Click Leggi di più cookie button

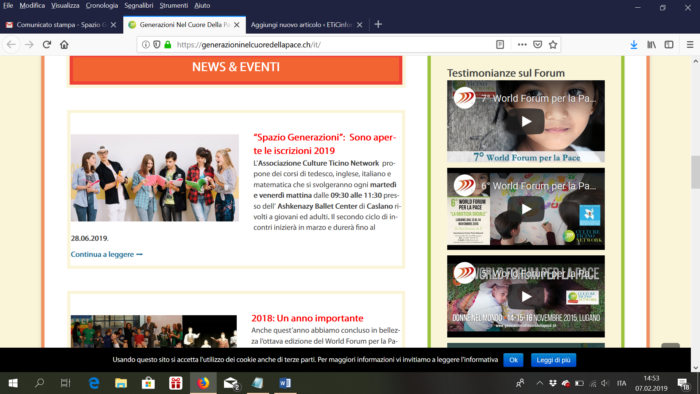click(553, 360)
